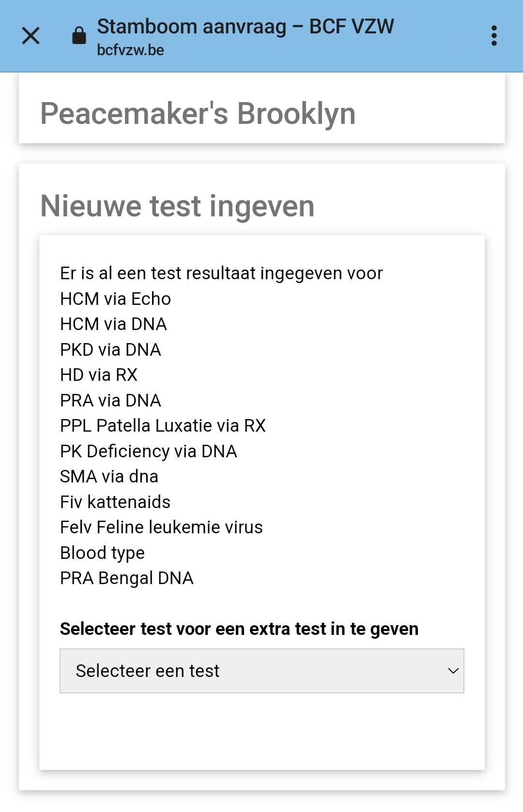Tap the bcfvzw.be URL text
The image size is (523, 812).
click(130, 50)
